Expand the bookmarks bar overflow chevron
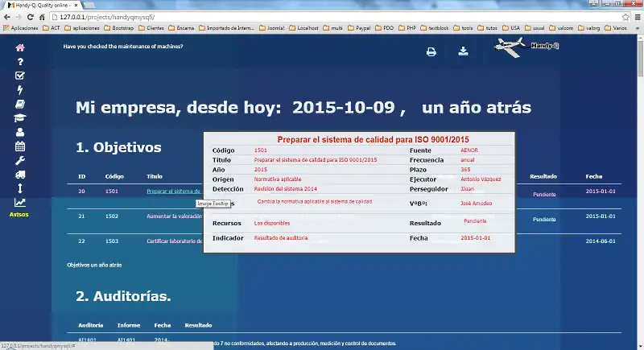This screenshot has height=350, width=644. pyautogui.click(x=638, y=28)
